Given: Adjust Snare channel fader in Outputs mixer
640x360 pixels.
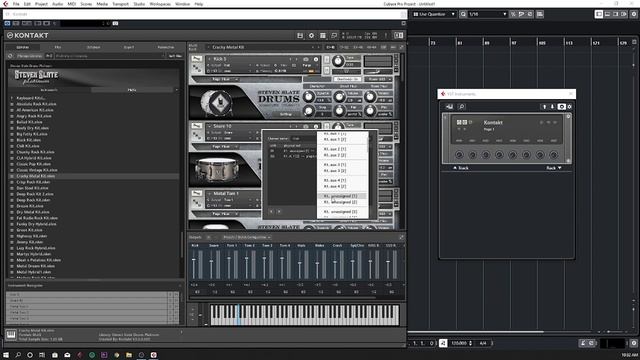Looking at the screenshot, I should tap(211, 262).
